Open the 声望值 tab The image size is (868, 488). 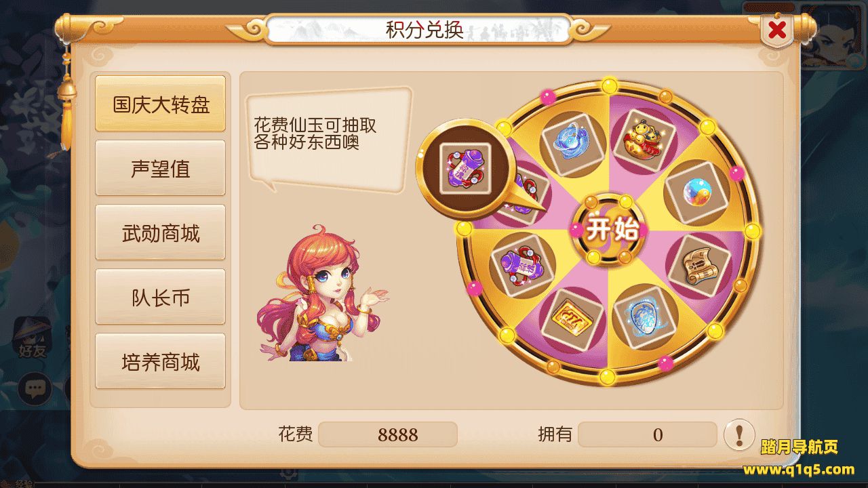click(x=160, y=168)
